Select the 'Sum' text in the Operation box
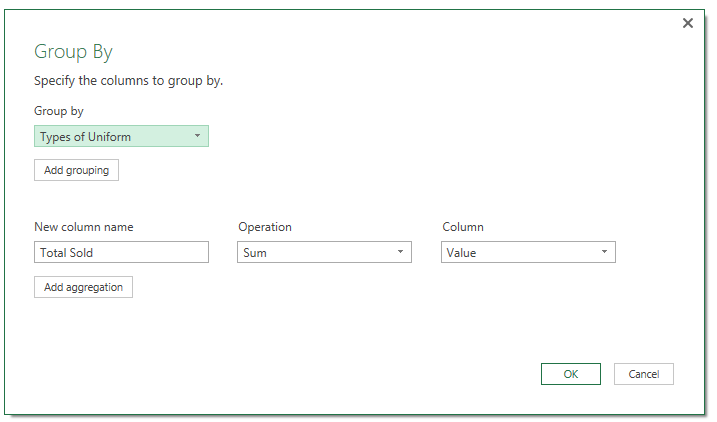Image resolution: width=717 pixels, height=422 pixels. point(255,253)
